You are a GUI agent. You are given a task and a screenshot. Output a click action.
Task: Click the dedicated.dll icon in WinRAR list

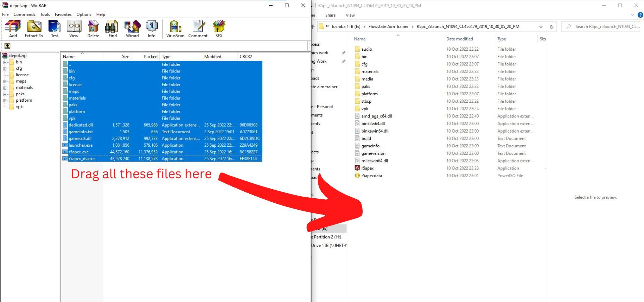[x=65, y=125]
